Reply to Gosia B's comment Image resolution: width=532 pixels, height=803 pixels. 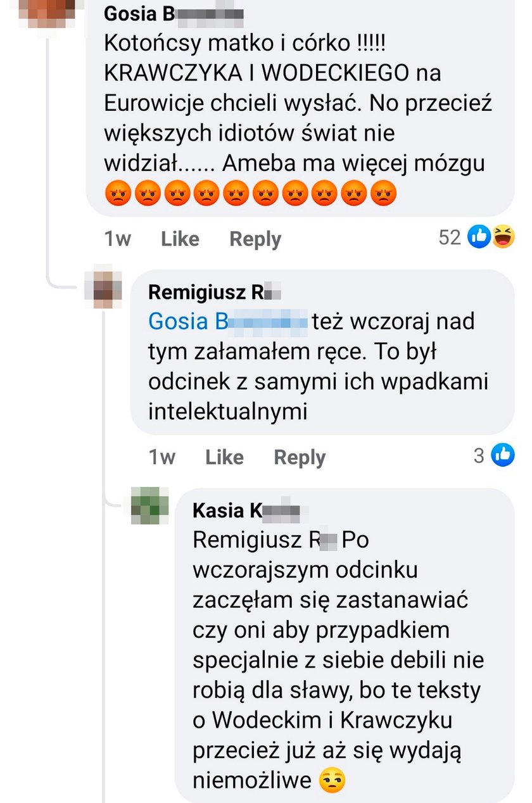(255, 239)
